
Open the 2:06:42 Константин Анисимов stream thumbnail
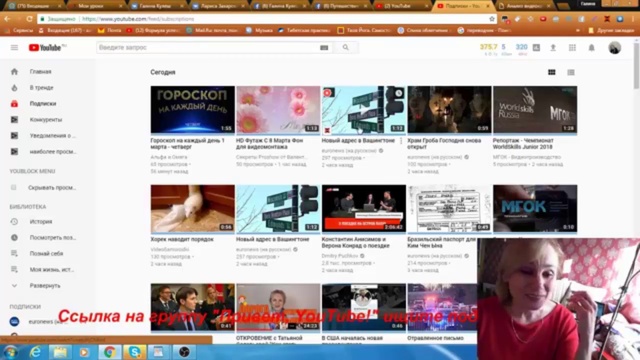point(364,209)
